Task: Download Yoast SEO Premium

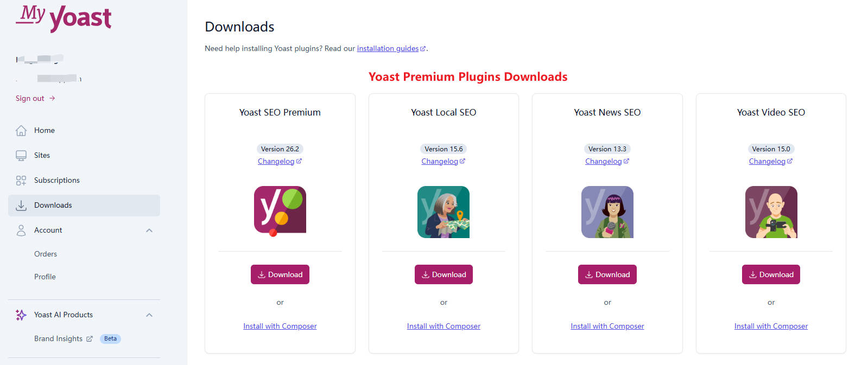Action: (x=280, y=274)
